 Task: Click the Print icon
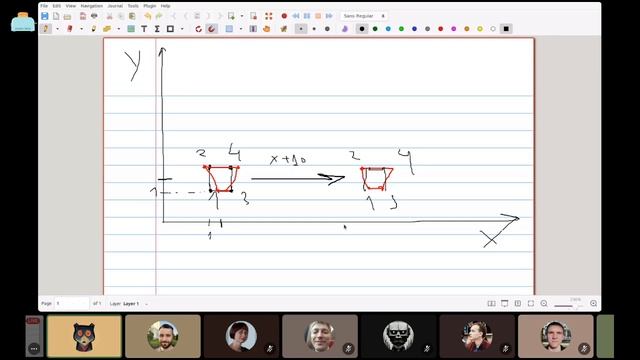[94, 16]
